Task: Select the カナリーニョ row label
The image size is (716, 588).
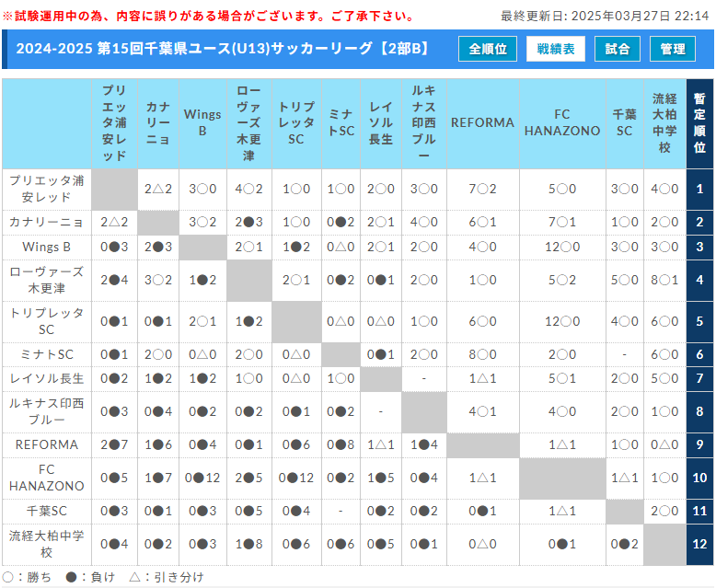Action: (x=47, y=223)
